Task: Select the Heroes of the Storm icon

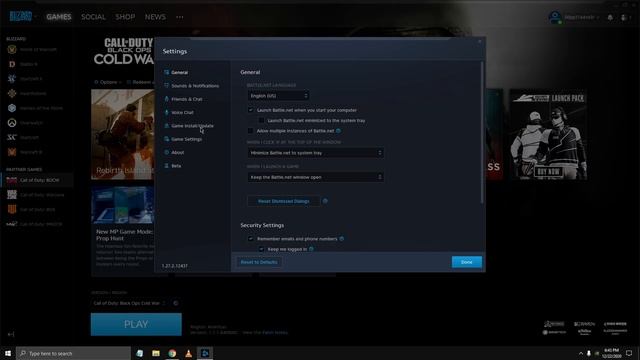Action: (x=12, y=108)
